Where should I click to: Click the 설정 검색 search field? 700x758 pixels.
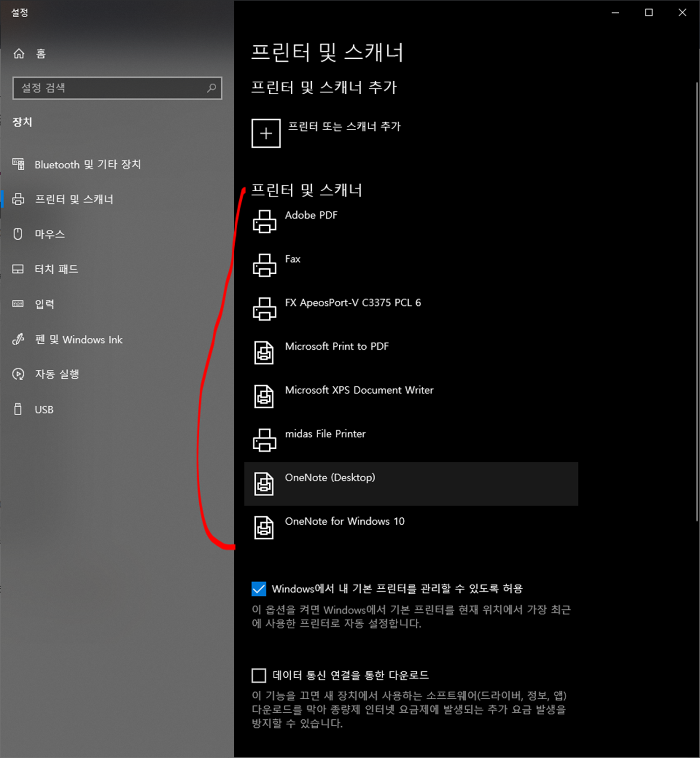[x=117, y=88]
